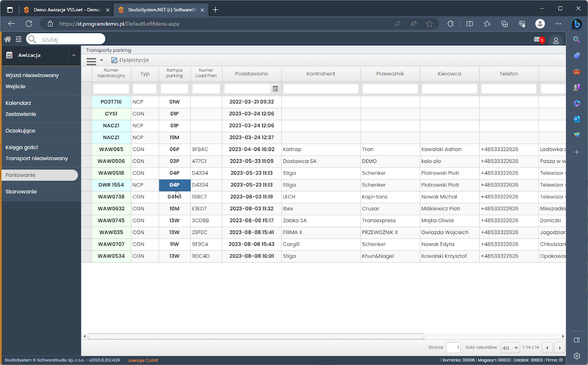Open the Skanowanie sidebar link

click(21, 191)
